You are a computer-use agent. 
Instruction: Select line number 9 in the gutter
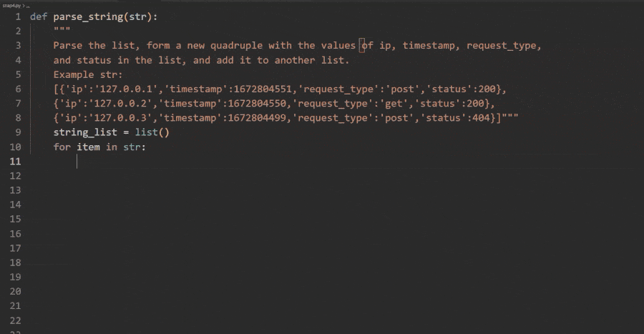tap(16, 132)
